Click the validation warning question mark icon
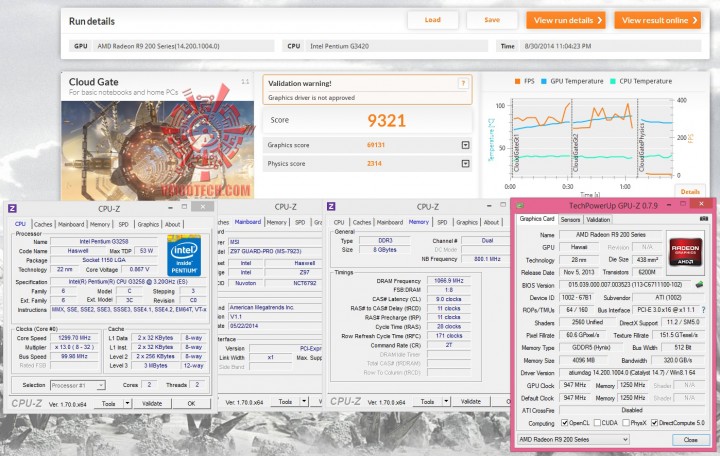The height and width of the screenshot is (456, 720). point(463,83)
